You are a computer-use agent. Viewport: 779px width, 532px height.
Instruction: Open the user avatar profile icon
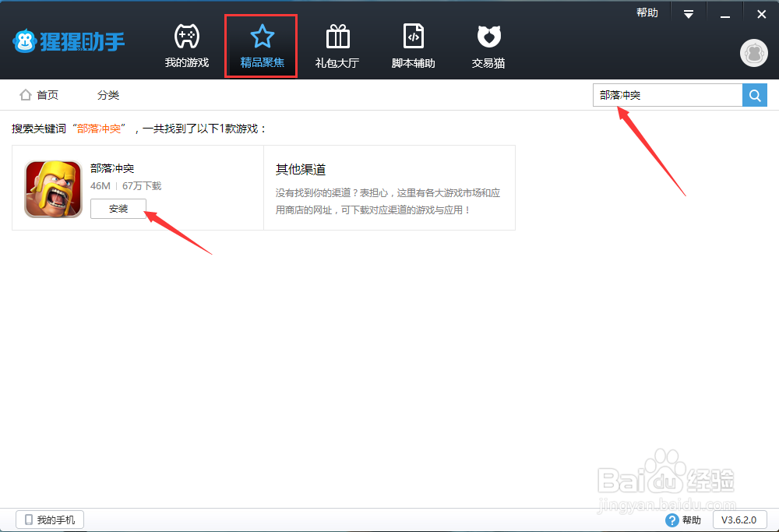tap(753, 53)
